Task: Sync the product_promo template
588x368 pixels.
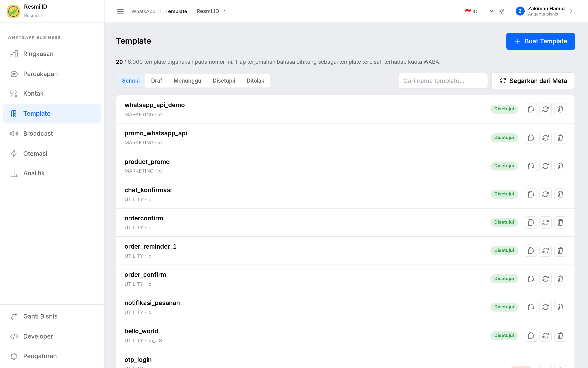Action: click(546, 166)
